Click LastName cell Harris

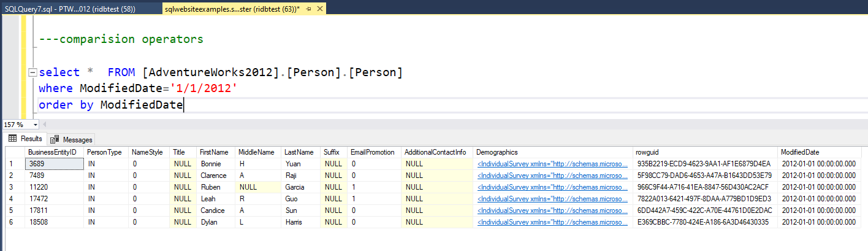300,222
